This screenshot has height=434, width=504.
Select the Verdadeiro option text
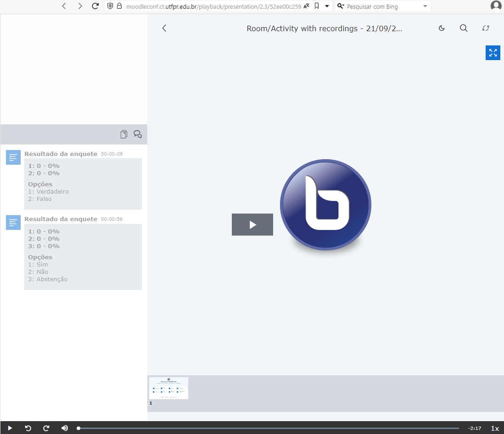coord(52,191)
